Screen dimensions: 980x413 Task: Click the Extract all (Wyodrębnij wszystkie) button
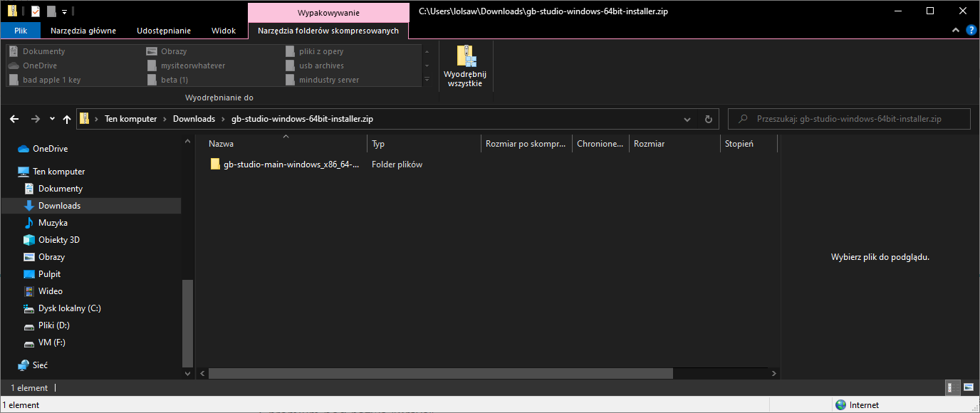(x=465, y=66)
